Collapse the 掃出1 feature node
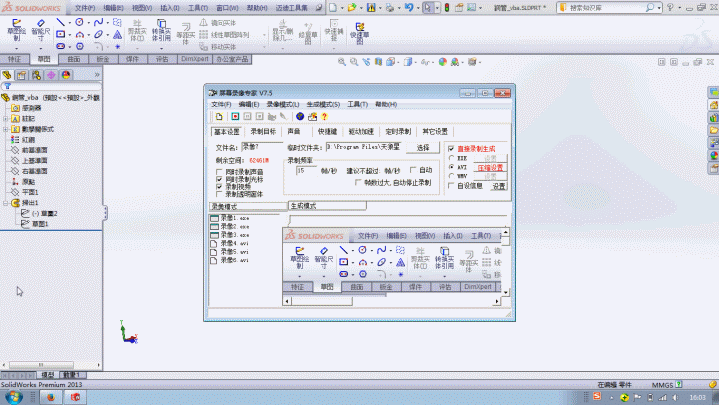720x405 pixels. [6, 202]
